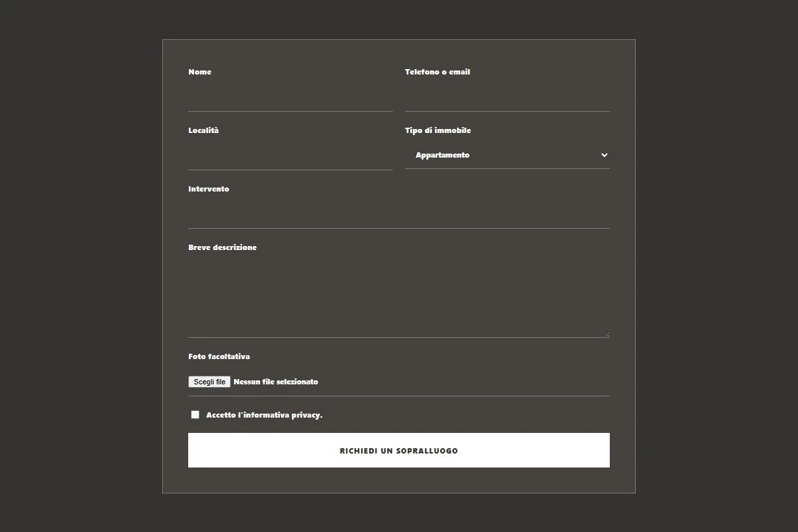Screen dimensions: 798x532
Task: Click the 'Intervento' label
Action: 209,189
